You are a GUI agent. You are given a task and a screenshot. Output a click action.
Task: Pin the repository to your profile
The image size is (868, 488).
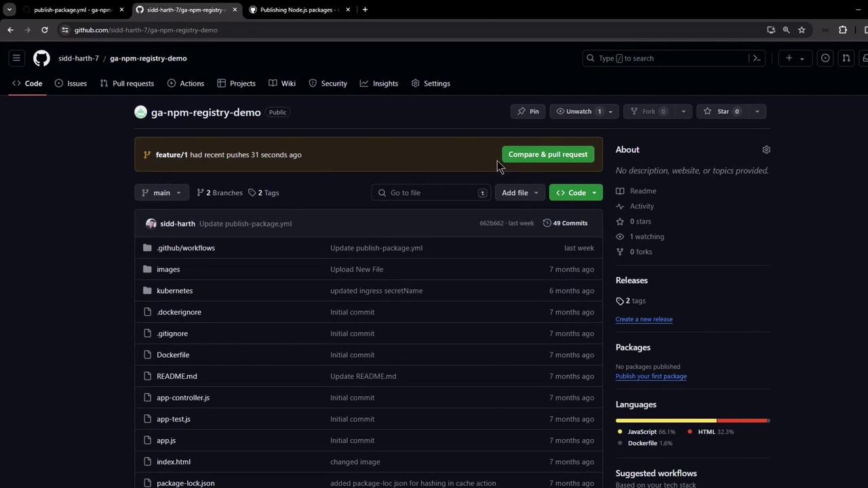coord(528,111)
